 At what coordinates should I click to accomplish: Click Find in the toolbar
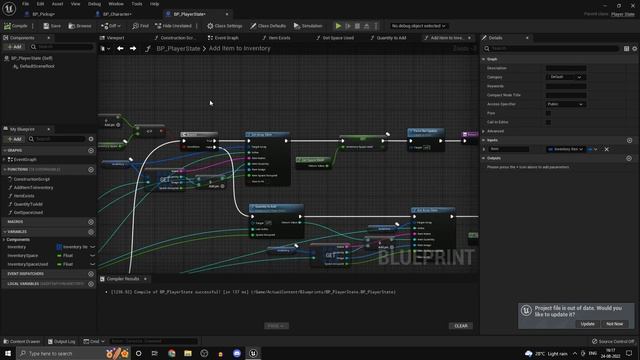point(140,26)
